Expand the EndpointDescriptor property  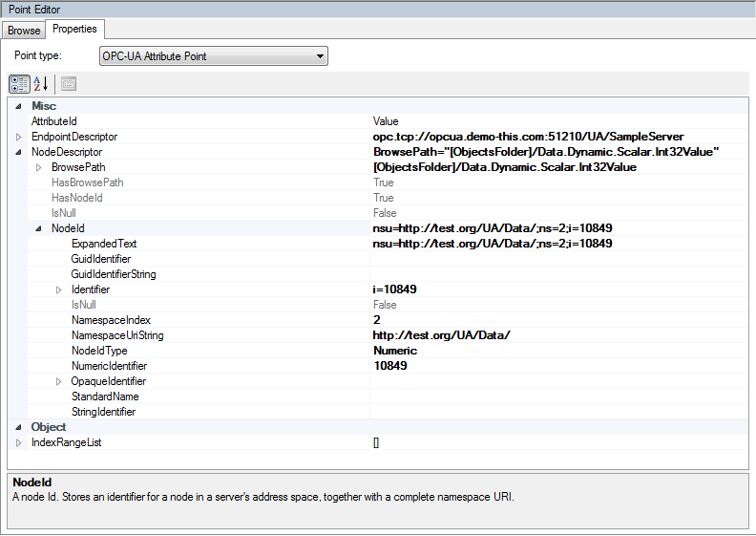[x=18, y=137]
